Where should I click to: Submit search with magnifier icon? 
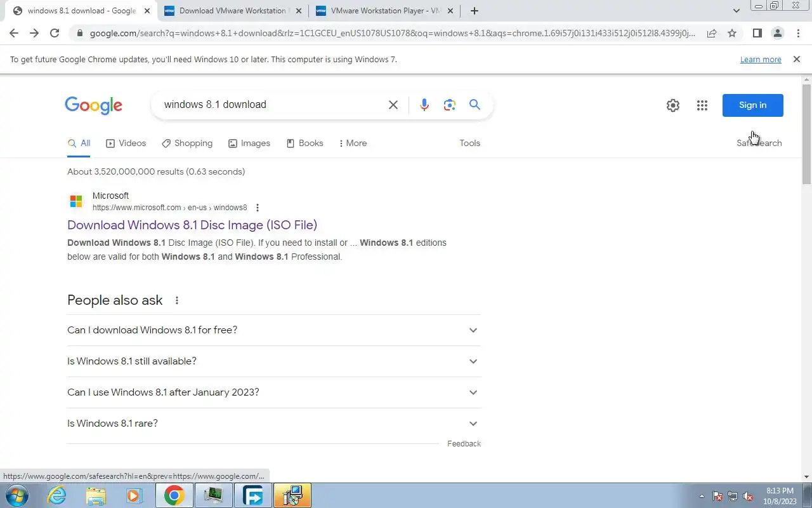point(475,105)
